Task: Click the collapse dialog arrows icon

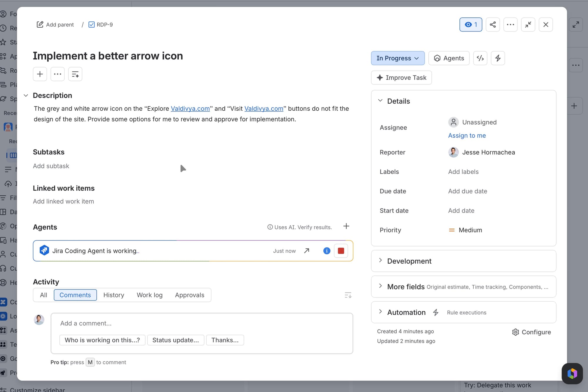Action: click(x=528, y=24)
